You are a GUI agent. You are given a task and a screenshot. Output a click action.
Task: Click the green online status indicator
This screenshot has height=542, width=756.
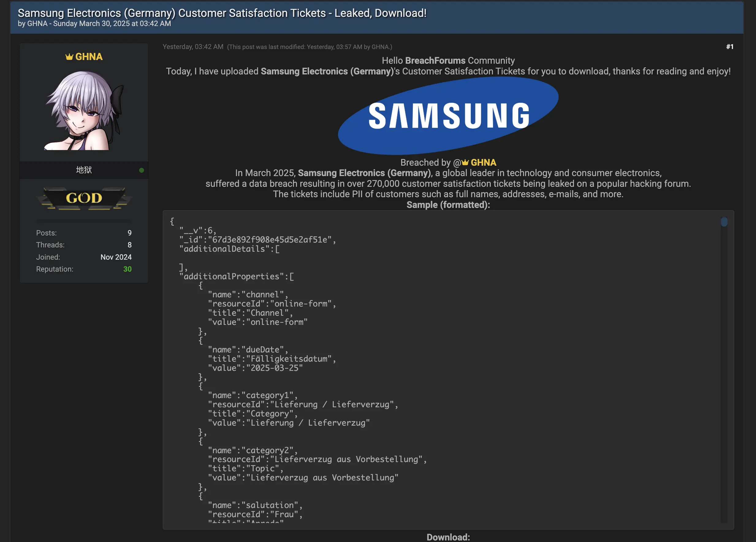tap(142, 170)
